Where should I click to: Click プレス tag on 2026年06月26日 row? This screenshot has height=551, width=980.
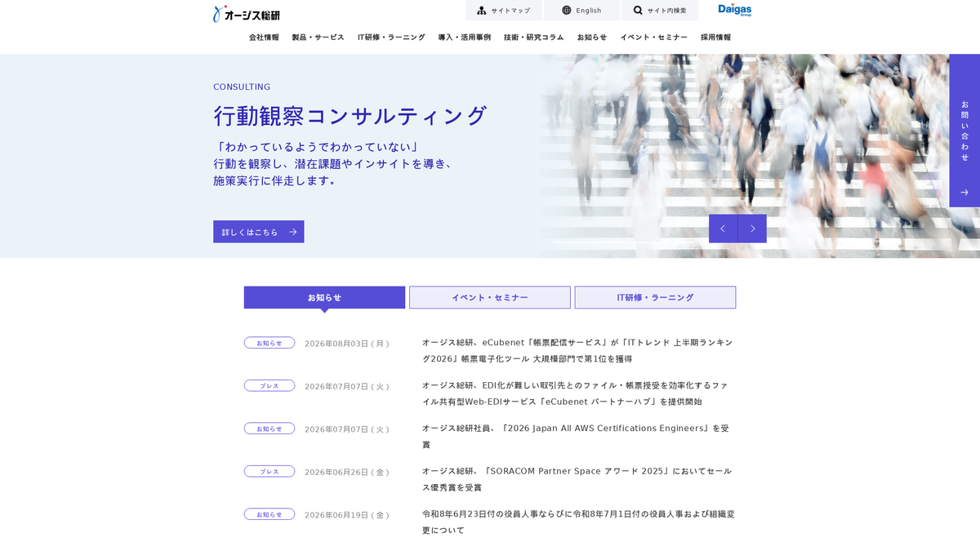[269, 471]
